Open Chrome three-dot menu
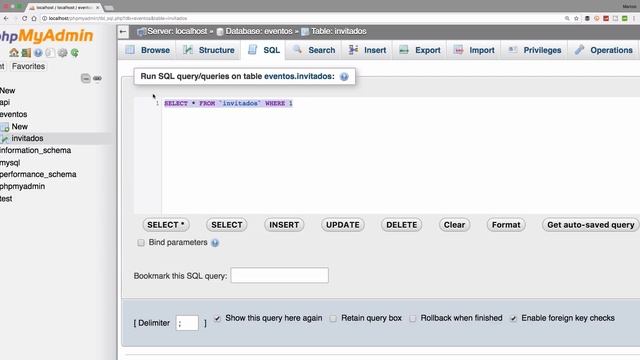Screen dimensions: 640x360 point(634,18)
